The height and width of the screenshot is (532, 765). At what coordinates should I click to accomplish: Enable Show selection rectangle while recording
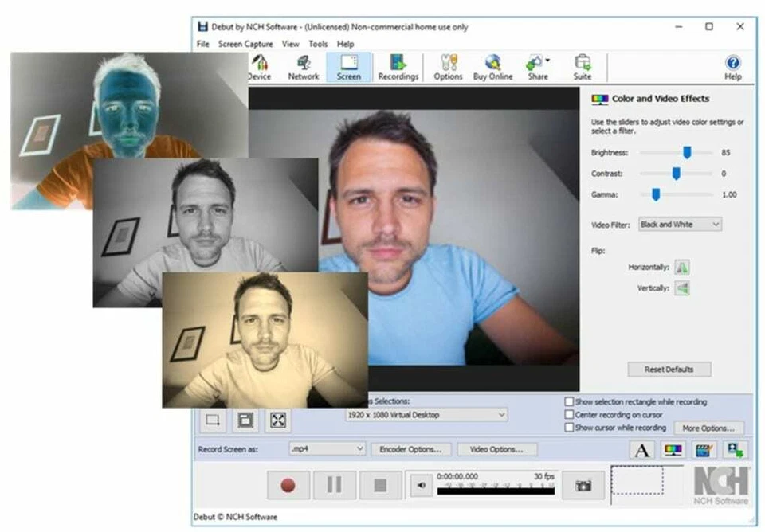[568, 401]
